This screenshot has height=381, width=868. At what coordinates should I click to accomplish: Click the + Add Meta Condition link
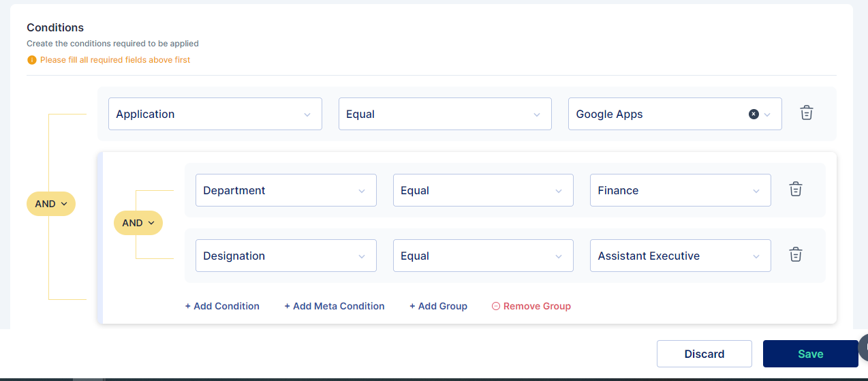coord(334,306)
